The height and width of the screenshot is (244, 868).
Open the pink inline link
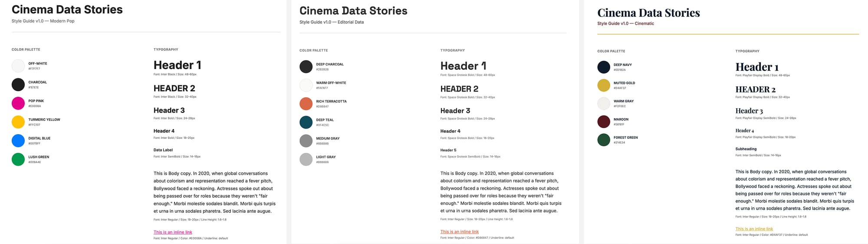pyautogui.click(x=173, y=232)
